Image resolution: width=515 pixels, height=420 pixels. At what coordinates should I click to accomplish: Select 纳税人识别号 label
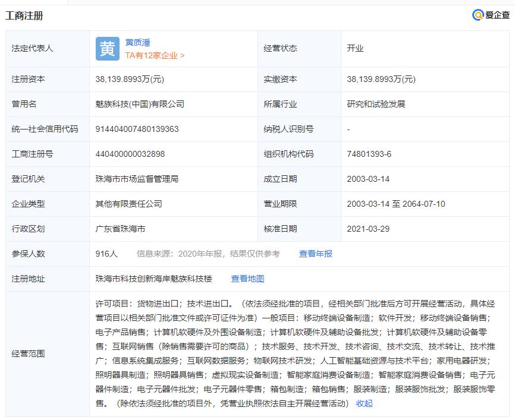288,129
